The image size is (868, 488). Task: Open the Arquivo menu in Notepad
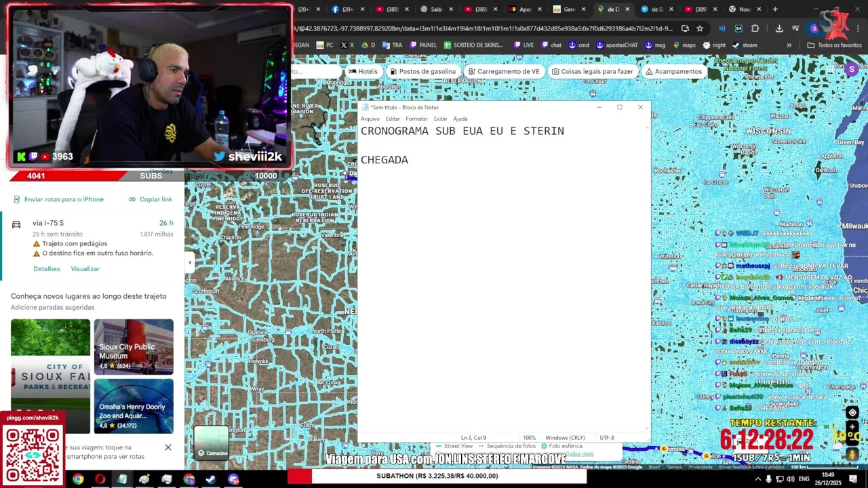[x=370, y=119]
